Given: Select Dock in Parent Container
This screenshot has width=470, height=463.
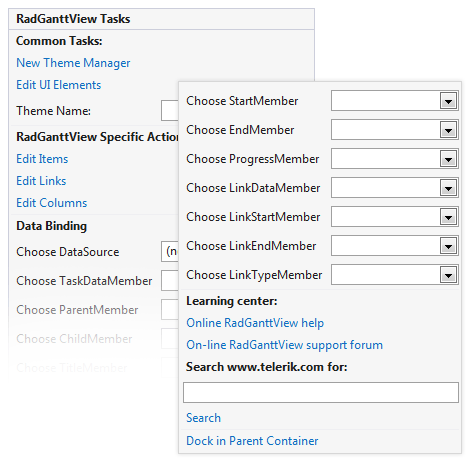Looking at the screenshot, I should click(252, 441).
